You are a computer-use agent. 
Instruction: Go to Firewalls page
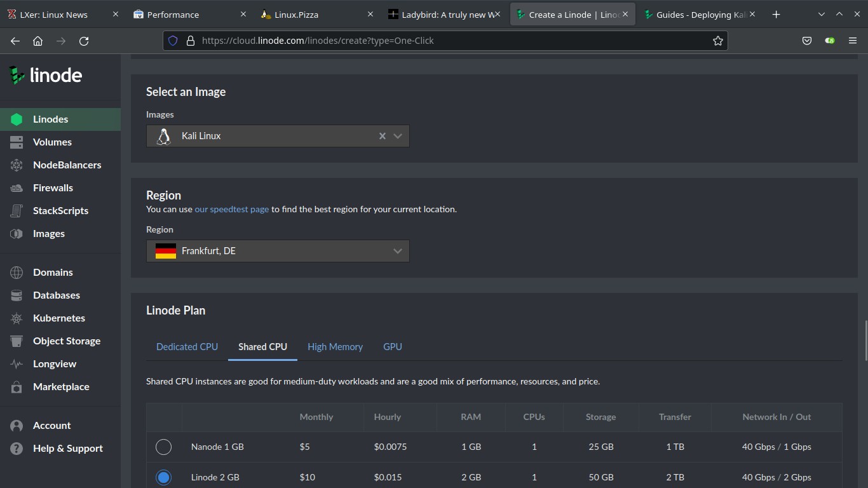(60, 188)
